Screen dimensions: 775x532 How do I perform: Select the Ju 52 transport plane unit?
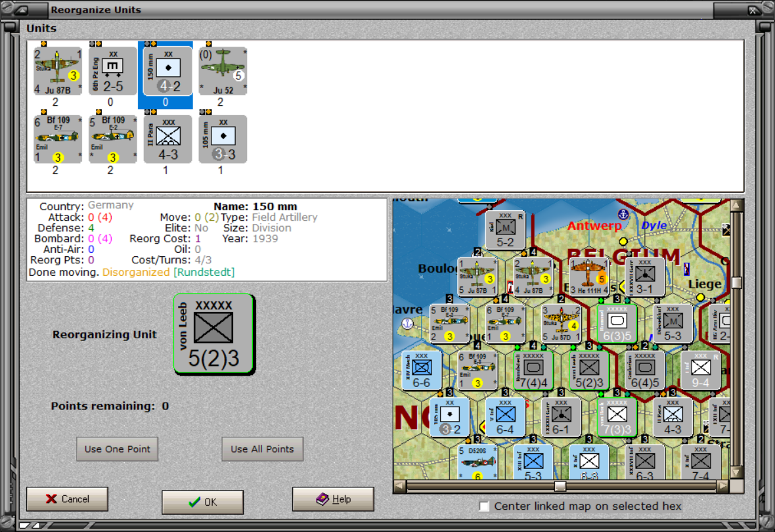[223, 71]
